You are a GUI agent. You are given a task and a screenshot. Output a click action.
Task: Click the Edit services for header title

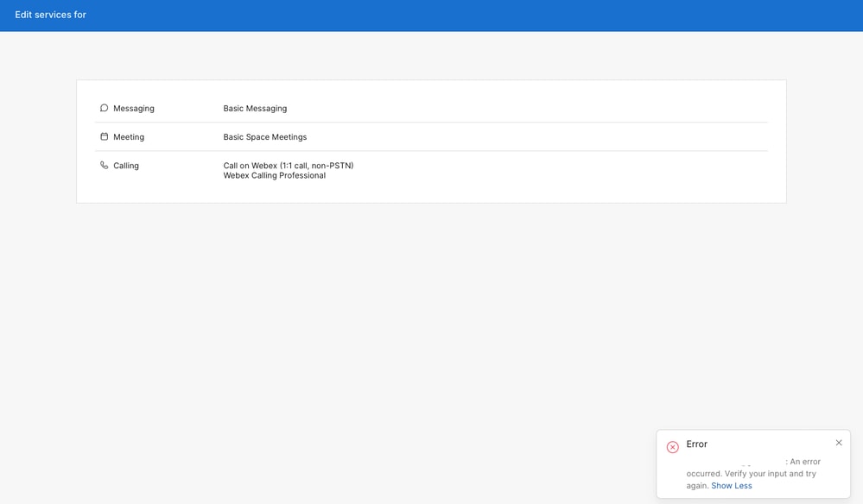click(x=51, y=15)
